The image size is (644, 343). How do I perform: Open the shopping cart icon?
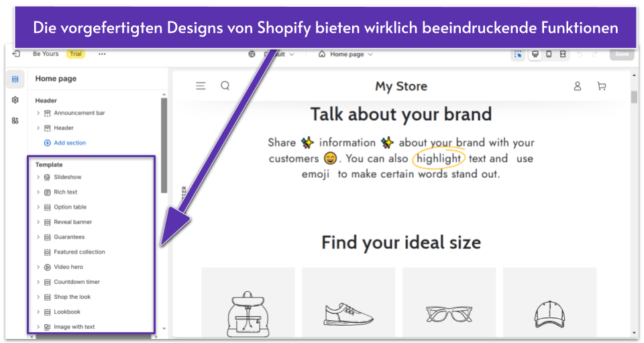602,86
